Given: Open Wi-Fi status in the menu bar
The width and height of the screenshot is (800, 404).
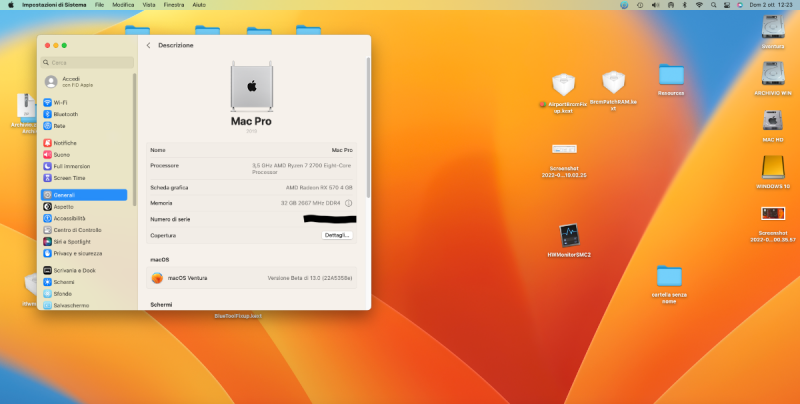Looking at the screenshot, I should click(699, 5).
